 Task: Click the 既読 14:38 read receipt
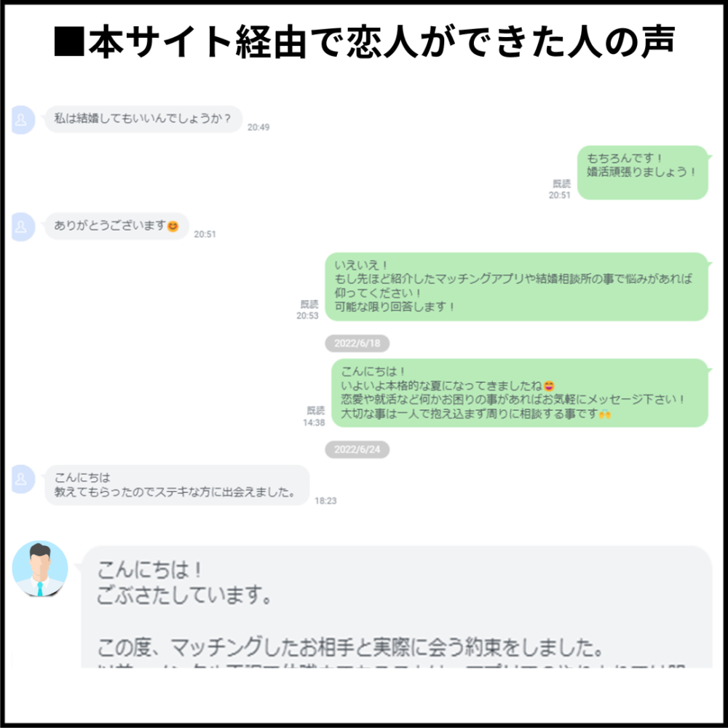coord(314,416)
